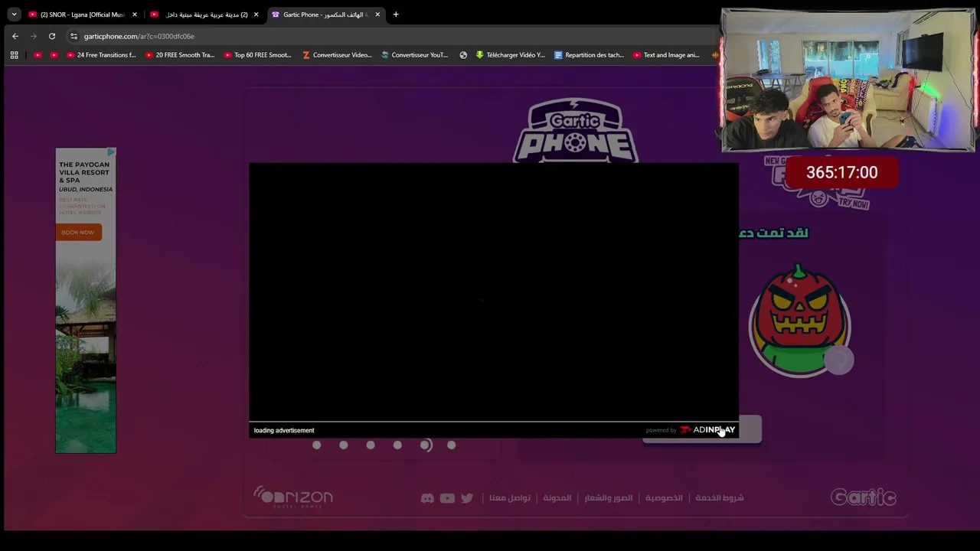Viewport: 980px width, 551px height.
Task: Click the Onrizon Social Games logo
Action: [293, 497]
